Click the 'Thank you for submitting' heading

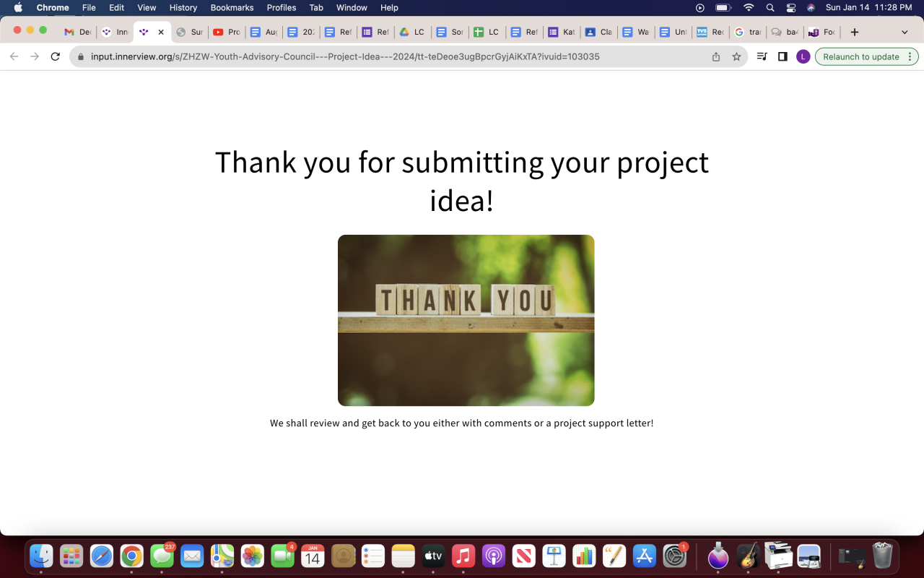point(462,181)
